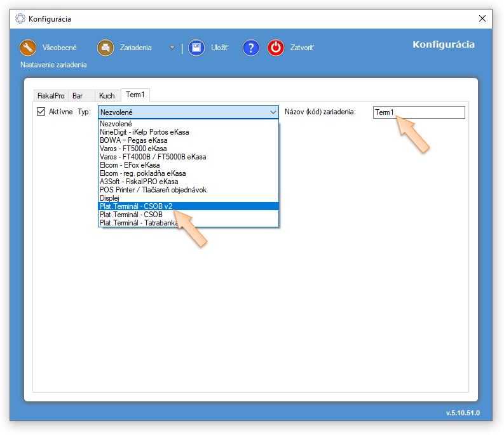This screenshot has width=504, height=435.
Task: Select Plat.Terminál - CSOB v2 option
Action: click(136, 206)
